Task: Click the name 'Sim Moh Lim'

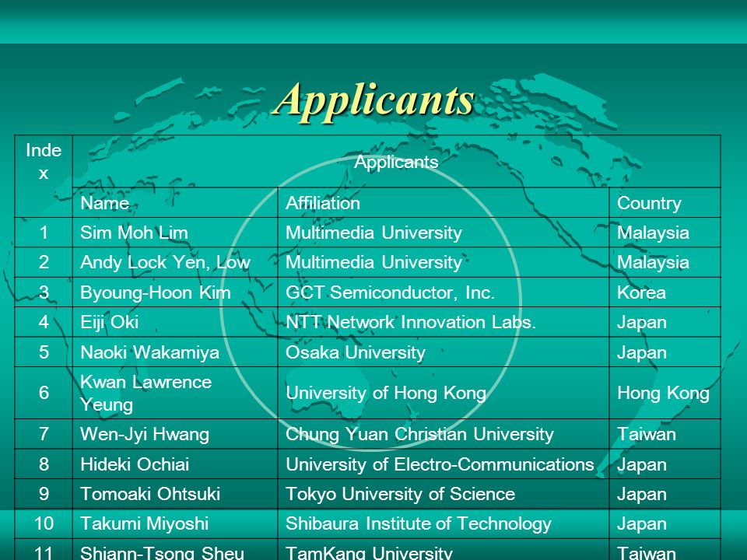Action: coord(134,233)
